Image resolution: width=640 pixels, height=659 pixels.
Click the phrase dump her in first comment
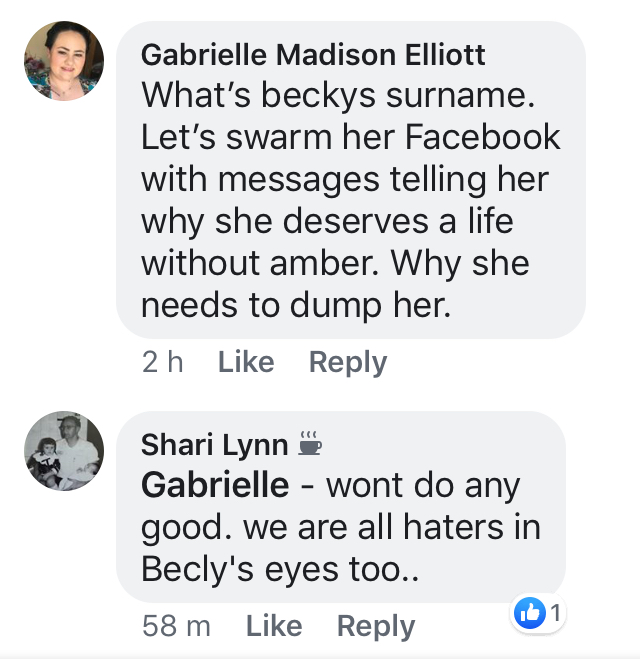point(370,306)
